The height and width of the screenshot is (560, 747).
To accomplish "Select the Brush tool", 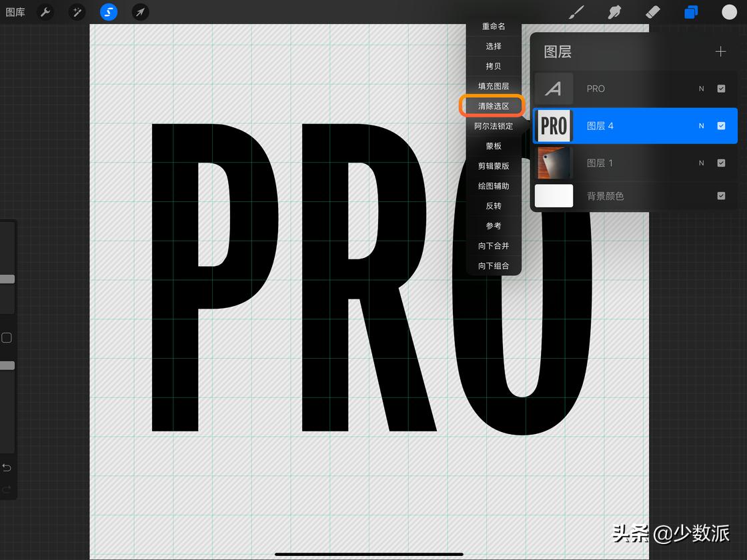I will click(x=576, y=12).
